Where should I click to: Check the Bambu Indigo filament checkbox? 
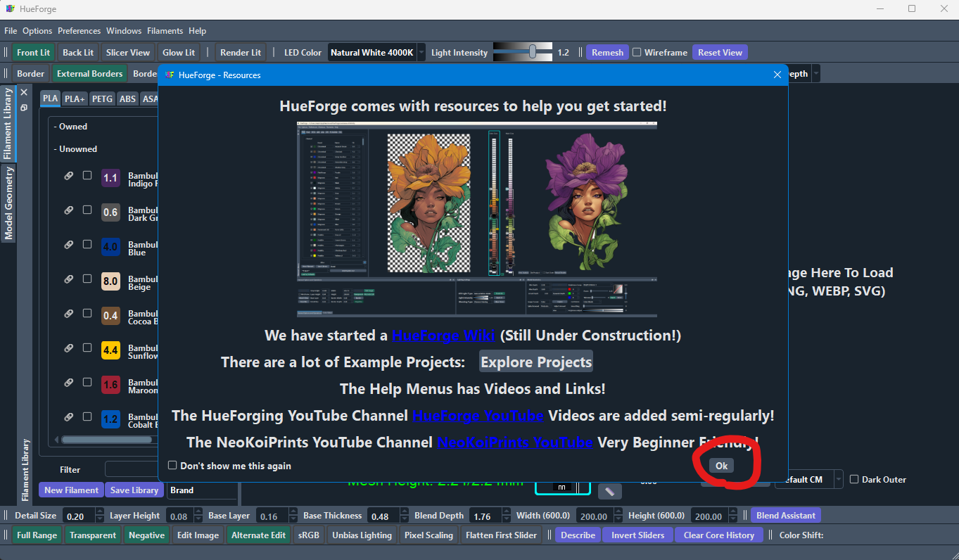pyautogui.click(x=87, y=175)
